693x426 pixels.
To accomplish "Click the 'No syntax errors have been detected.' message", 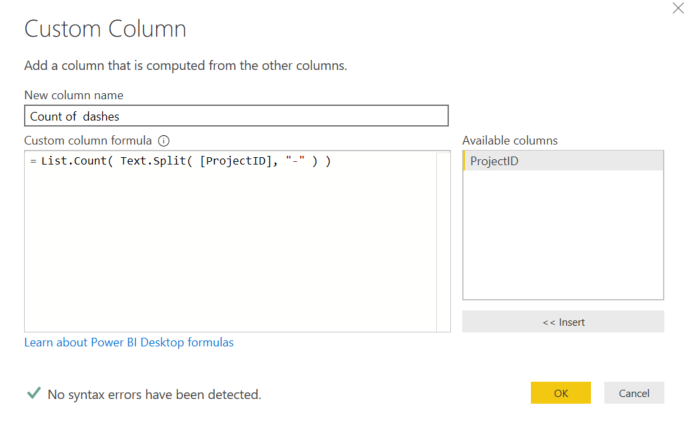I will pos(154,394).
